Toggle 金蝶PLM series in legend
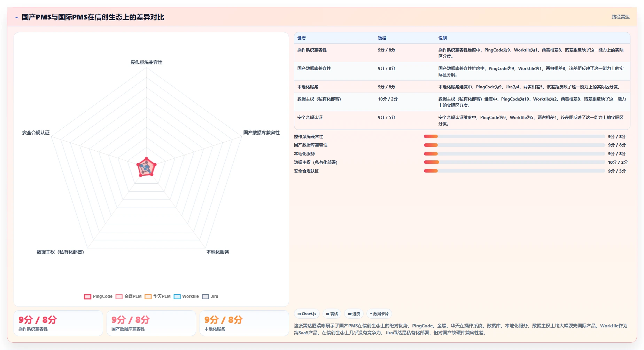This screenshot has height=350, width=644. (129, 296)
